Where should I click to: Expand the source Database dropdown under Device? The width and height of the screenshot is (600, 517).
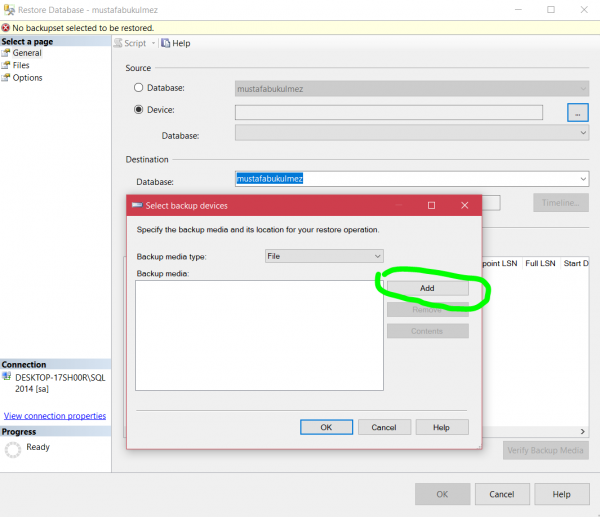583,132
